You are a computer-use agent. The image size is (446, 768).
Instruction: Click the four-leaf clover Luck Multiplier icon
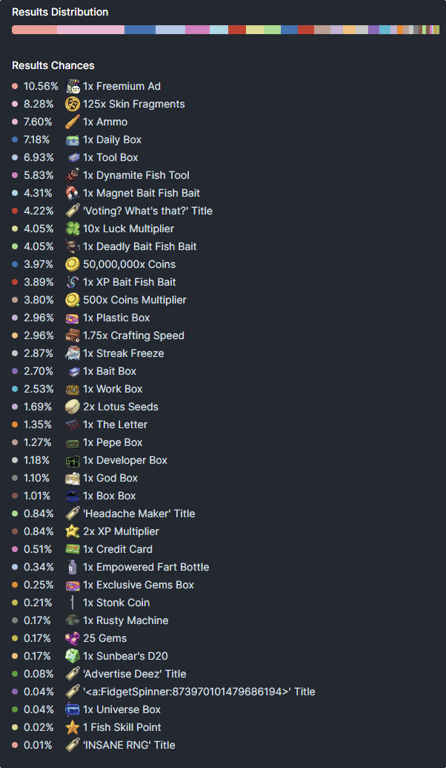(x=72, y=229)
